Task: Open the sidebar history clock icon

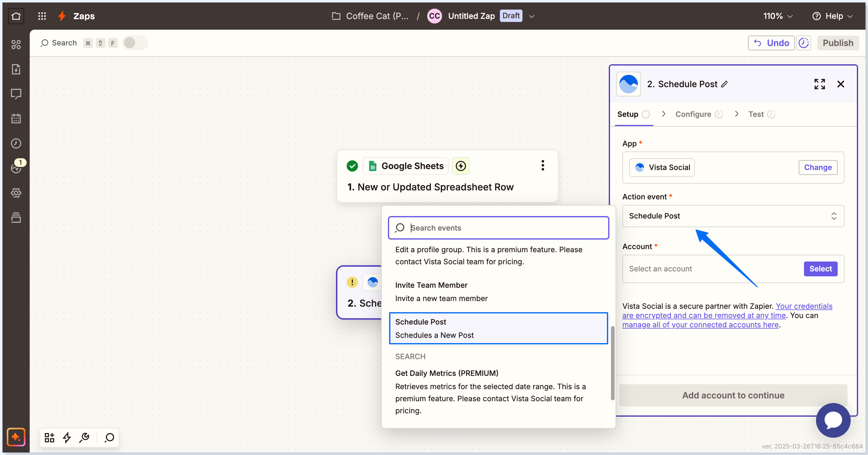Action: pos(16,143)
